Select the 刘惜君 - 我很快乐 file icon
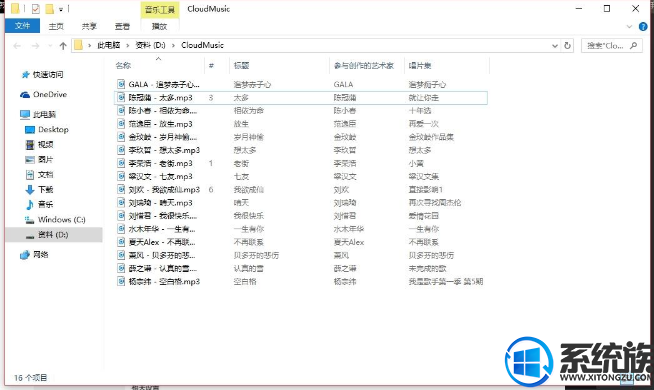 pyautogui.click(x=121, y=216)
